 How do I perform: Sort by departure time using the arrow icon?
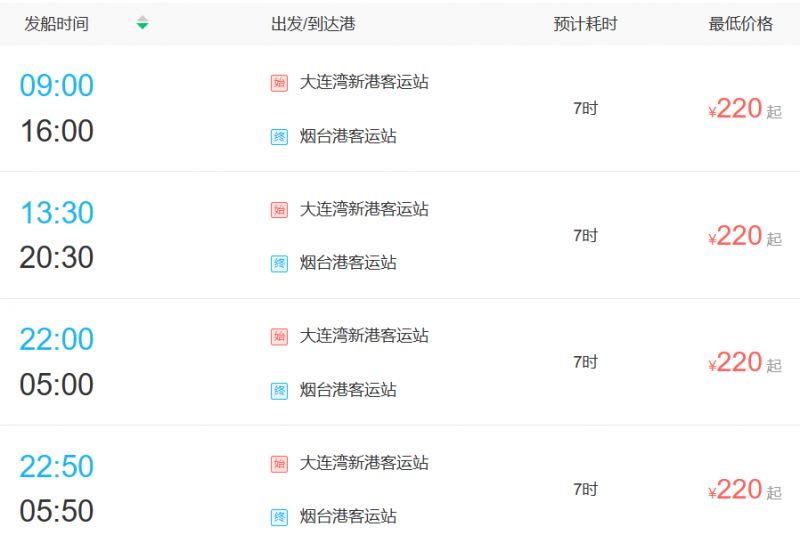142,23
